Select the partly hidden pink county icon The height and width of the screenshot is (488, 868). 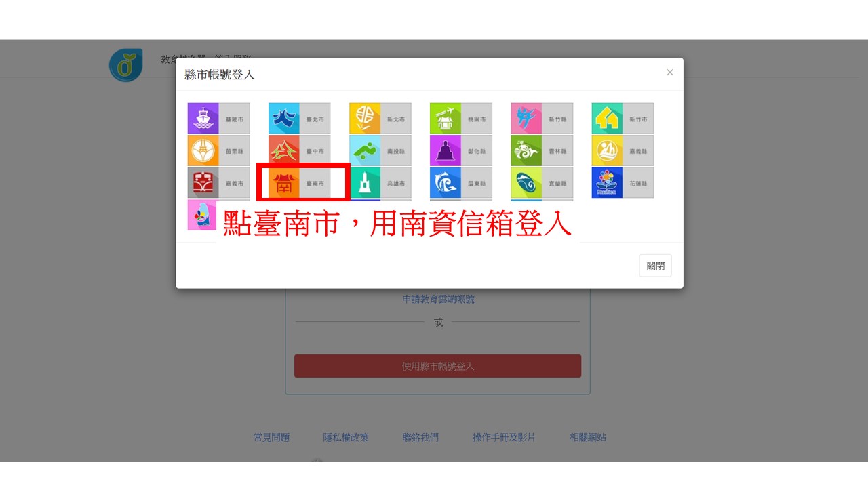pyautogui.click(x=202, y=215)
